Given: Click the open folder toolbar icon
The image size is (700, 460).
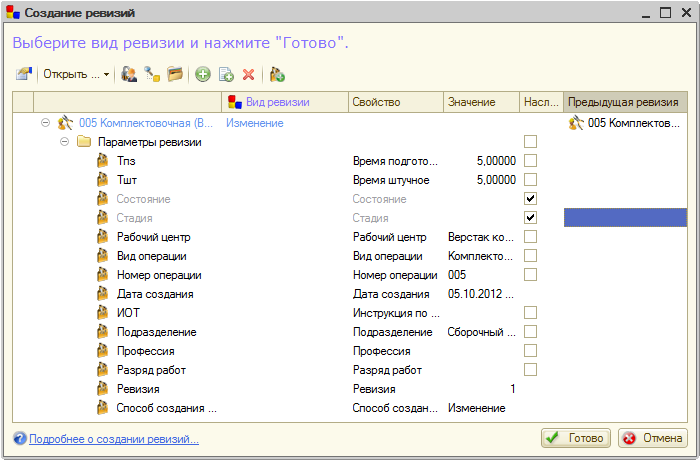Looking at the screenshot, I should [x=175, y=74].
